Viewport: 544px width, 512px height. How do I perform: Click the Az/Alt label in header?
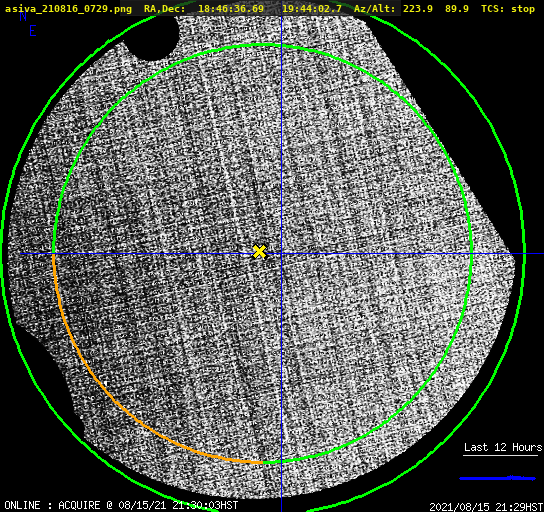pos(374,9)
